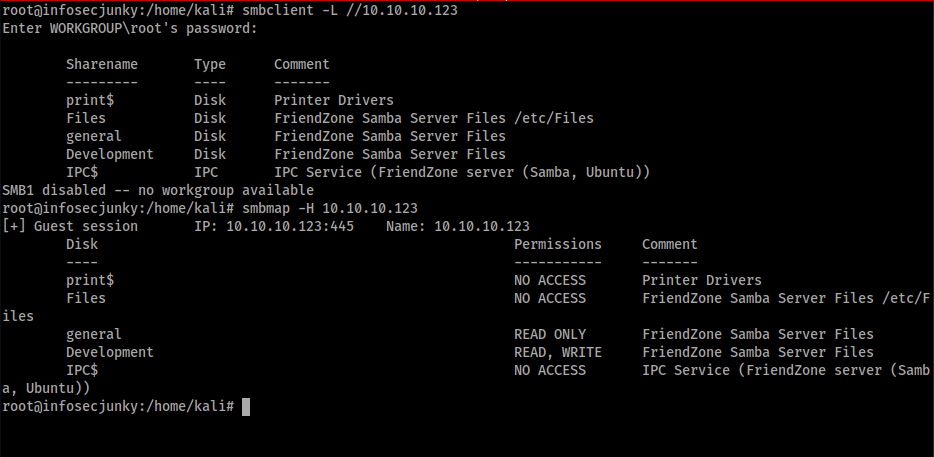The height and width of the screenshot is (457, 934).
Task: Click the general sharename in smbclient list
Action: (94, 136)
